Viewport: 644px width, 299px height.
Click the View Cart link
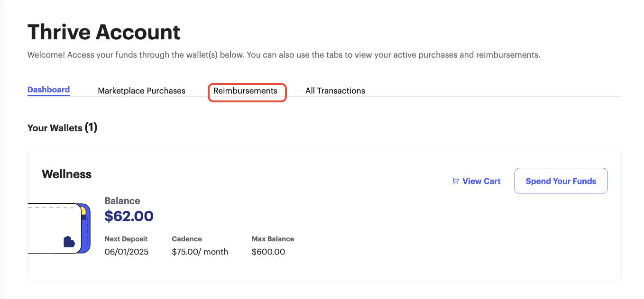point(476,181)
